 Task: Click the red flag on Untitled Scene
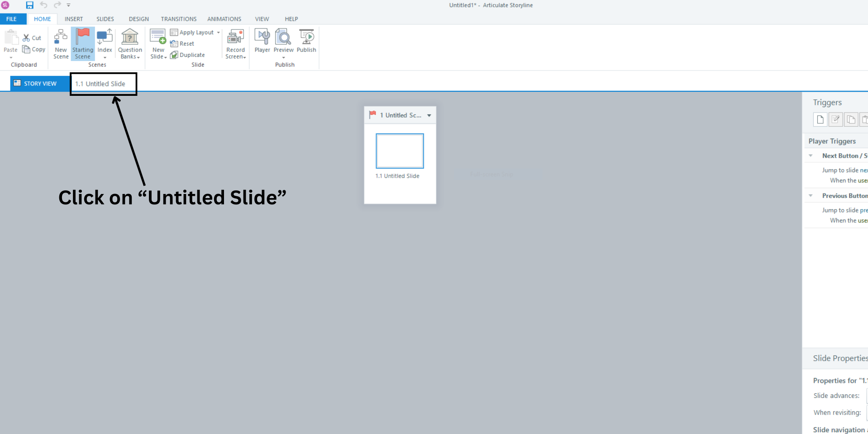[x=372, y=115]
